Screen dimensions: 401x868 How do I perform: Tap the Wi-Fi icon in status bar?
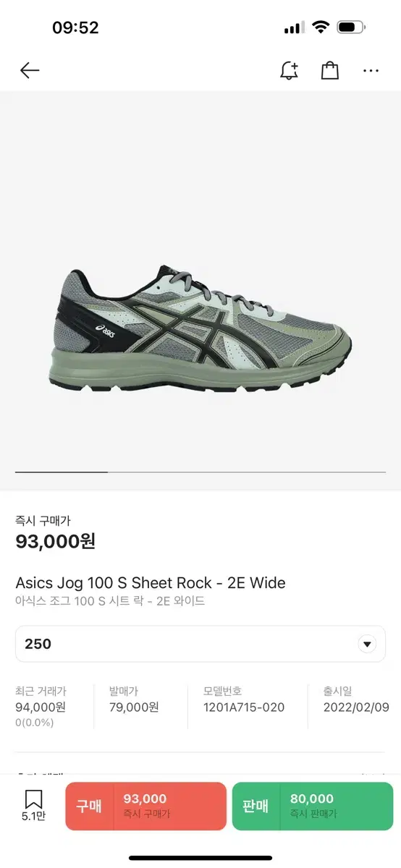(320, 28)
